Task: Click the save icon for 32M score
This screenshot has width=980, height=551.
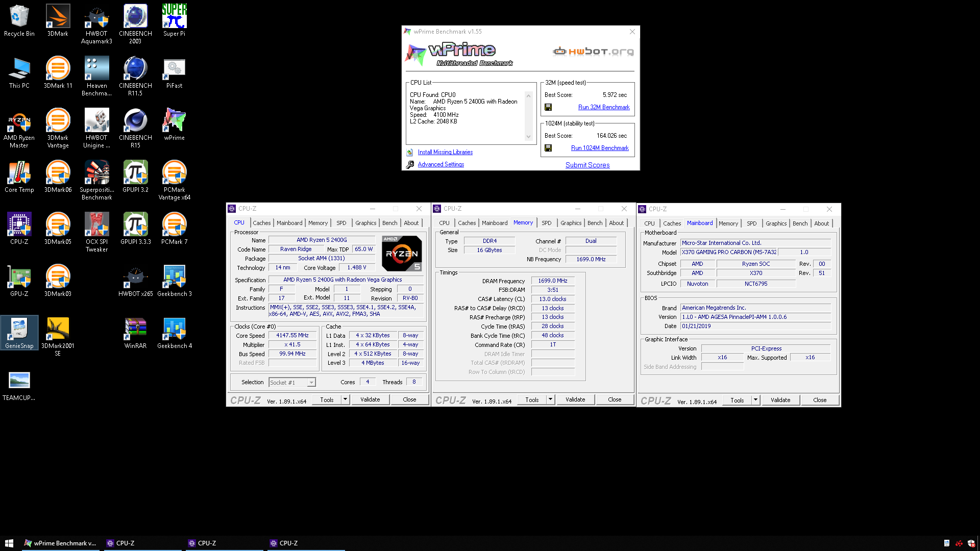Action: [548, 107]
